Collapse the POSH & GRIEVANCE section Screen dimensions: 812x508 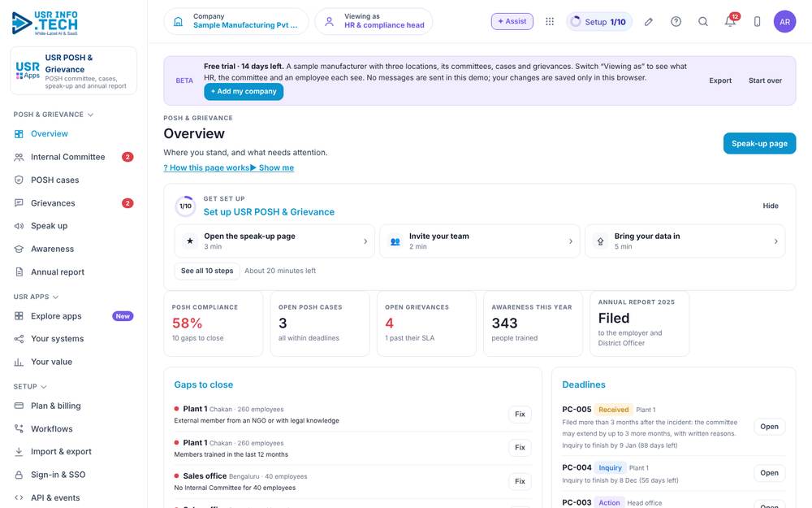click(x=54, y=115)
